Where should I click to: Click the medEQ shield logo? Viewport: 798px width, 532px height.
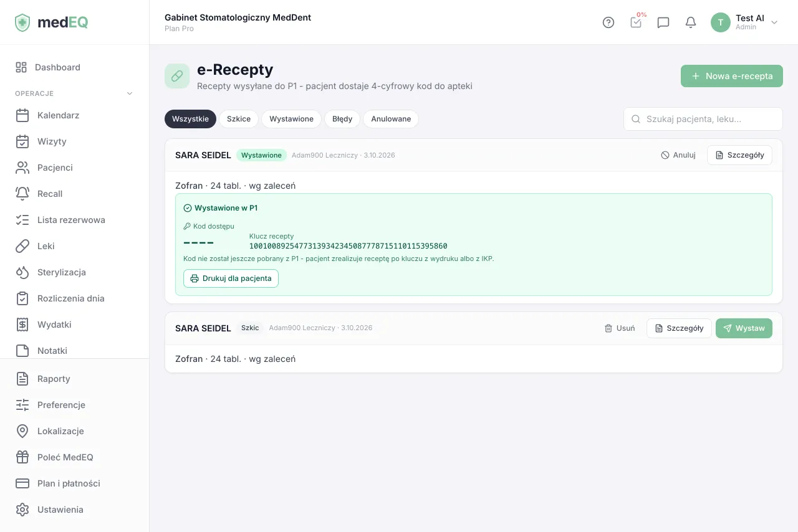pos(22,22)
